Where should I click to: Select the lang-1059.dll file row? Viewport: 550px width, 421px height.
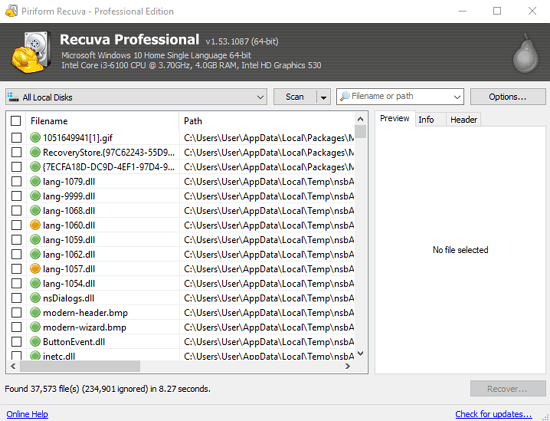pos(181,240)
